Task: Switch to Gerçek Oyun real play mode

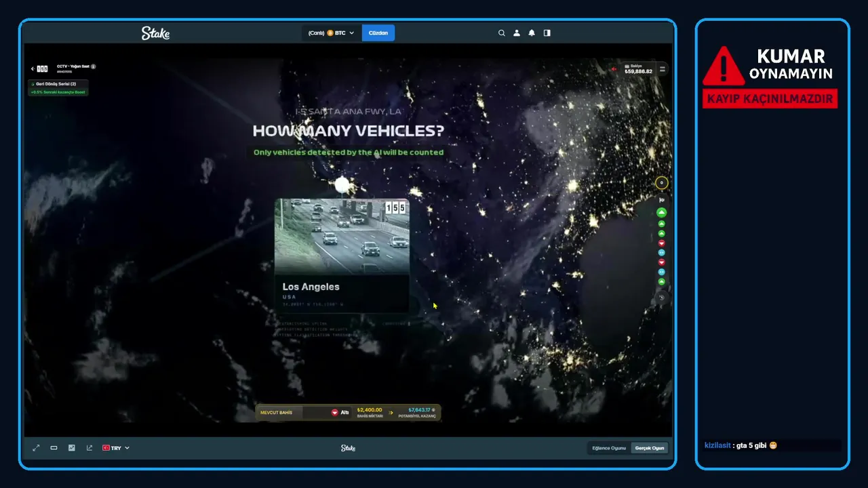Action: (x=650, y=448)
